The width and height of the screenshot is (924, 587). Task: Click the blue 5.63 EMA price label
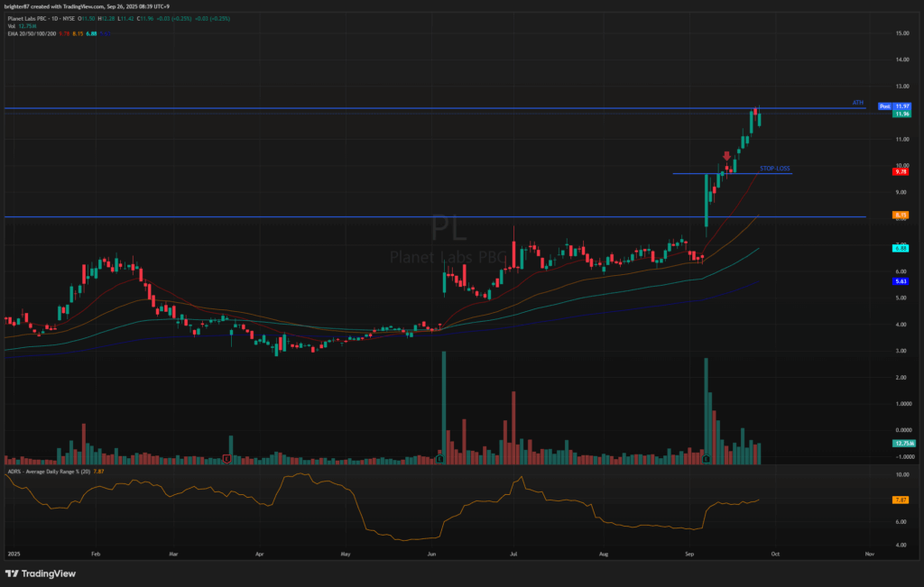[901, 281]
